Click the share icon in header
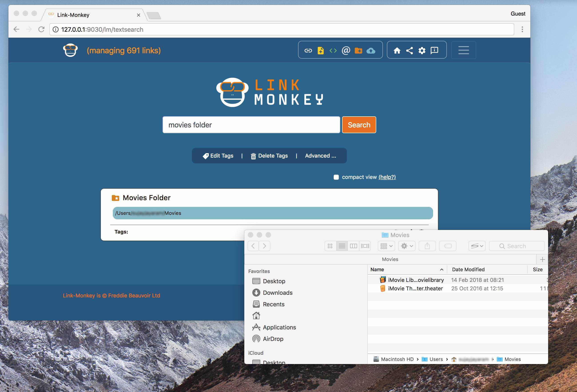577x392 pixels. pos(409,51)
